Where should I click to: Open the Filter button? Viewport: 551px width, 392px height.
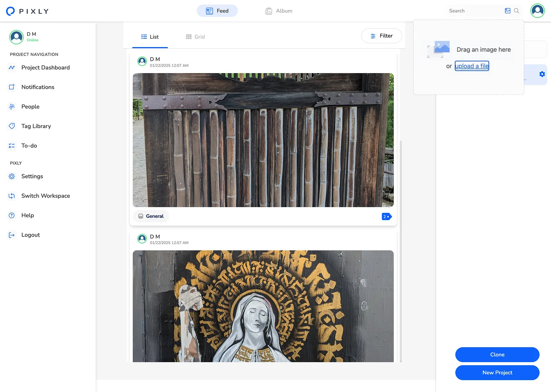tap(381, 36)
